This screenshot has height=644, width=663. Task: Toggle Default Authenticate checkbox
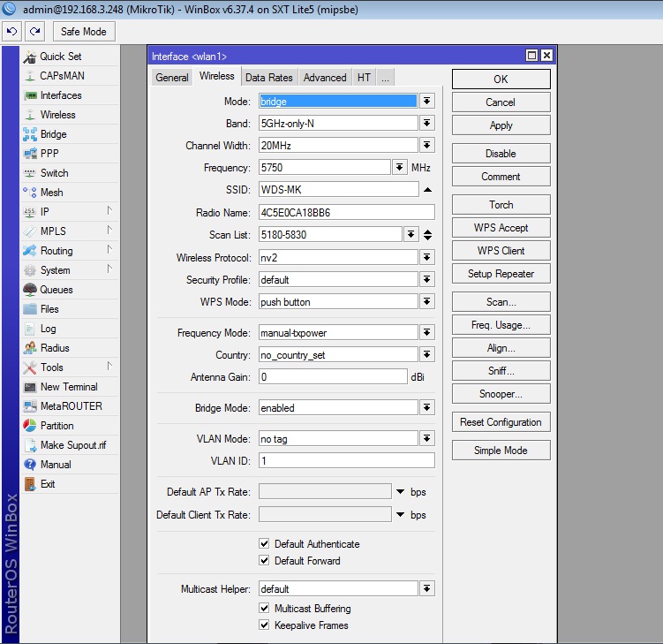pyautogui.click(x=264, y=543)
